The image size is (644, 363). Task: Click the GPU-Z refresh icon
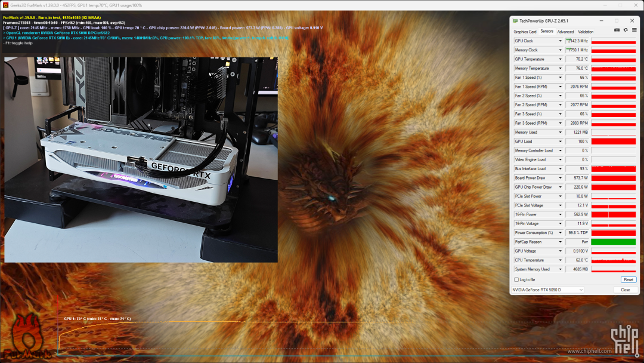626,30
